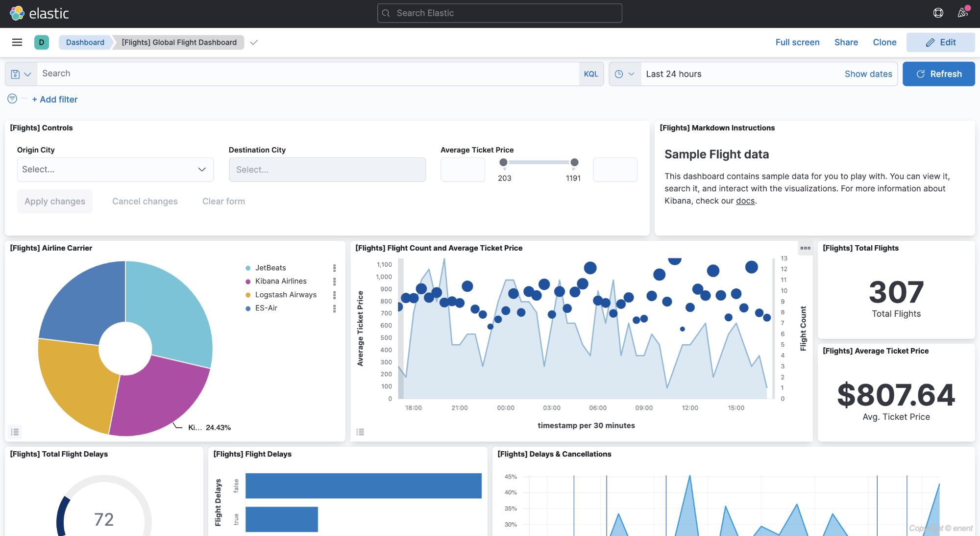Screen dimensions: 980x536
Task: Click the true Flight Delays bar
Action: click(281, 519)
